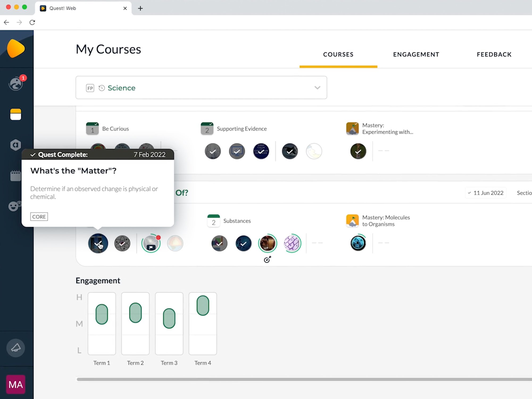Open the calendar sidebar icon

pyautogui.click(x=16, y=176)
